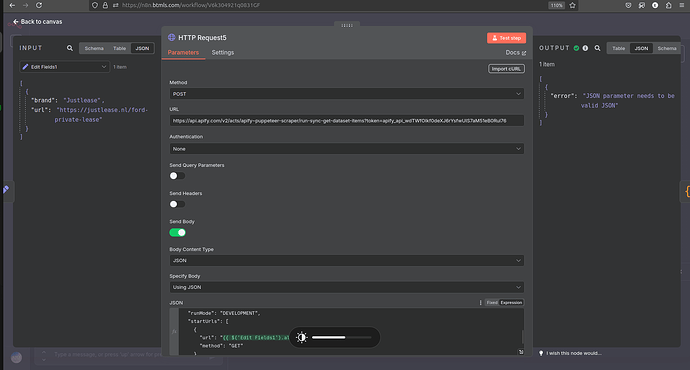Disable Send Body toggle
Screen dimensions: 690x370
coord(177,232)
